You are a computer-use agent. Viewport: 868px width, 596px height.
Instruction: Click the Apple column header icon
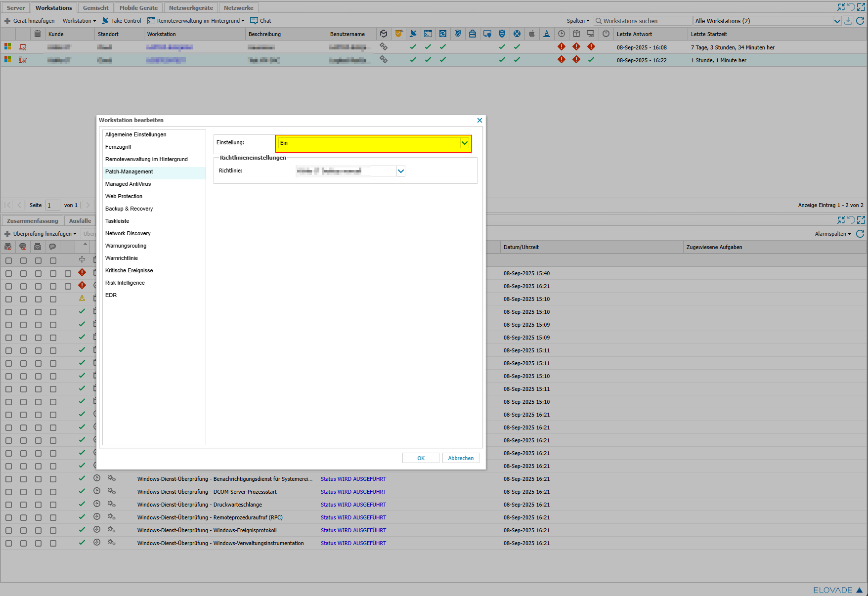[x=532, y=34]
